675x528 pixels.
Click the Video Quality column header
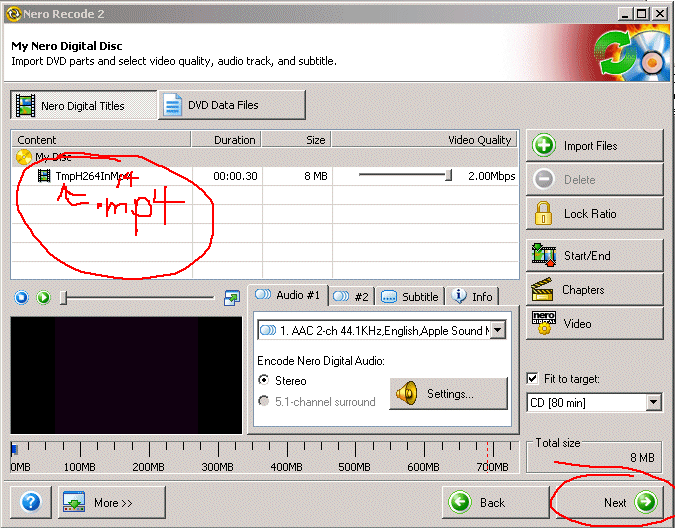point(425,140)
